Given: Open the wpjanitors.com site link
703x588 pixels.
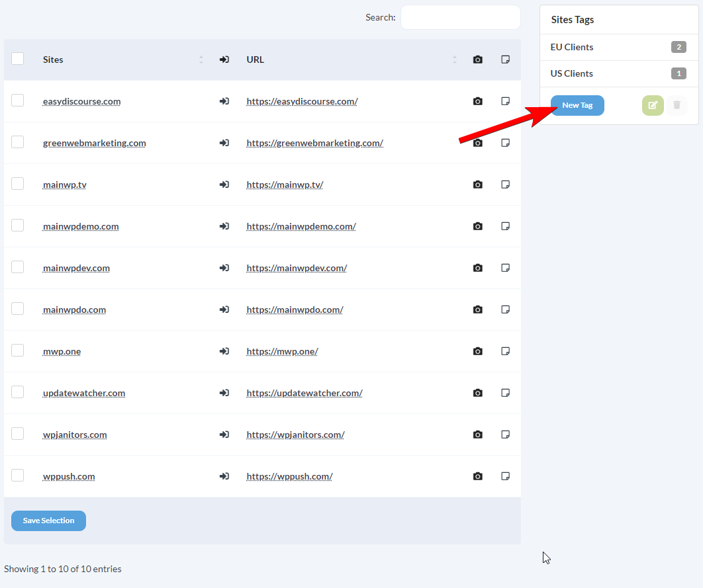Looking at the screenshot, I should (x=75, y=435).
